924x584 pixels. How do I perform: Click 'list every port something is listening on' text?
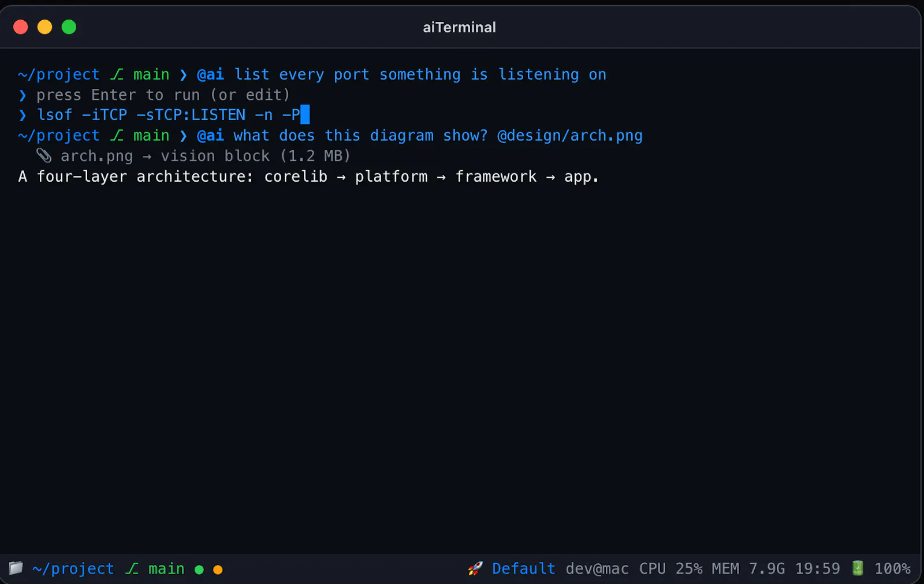tap(420, 74)
